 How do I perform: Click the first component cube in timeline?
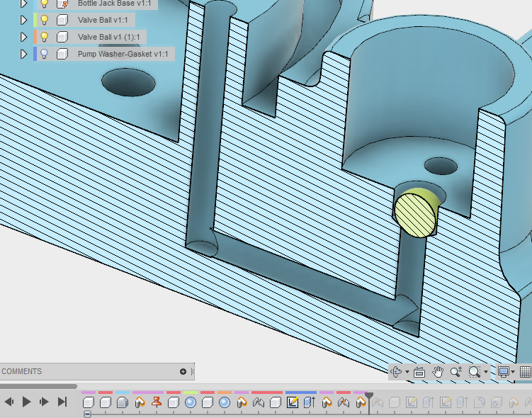tap(89, 402)
